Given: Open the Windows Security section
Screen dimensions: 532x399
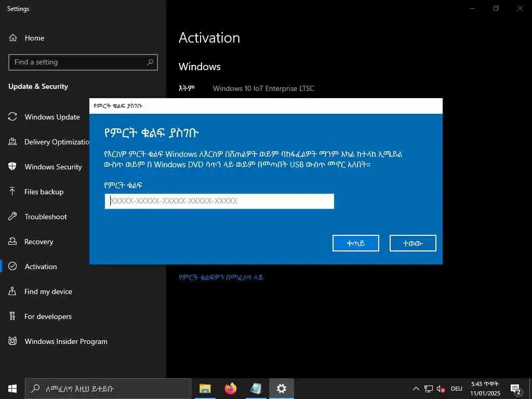Looking at the screenshot, I should click(54, 167).
